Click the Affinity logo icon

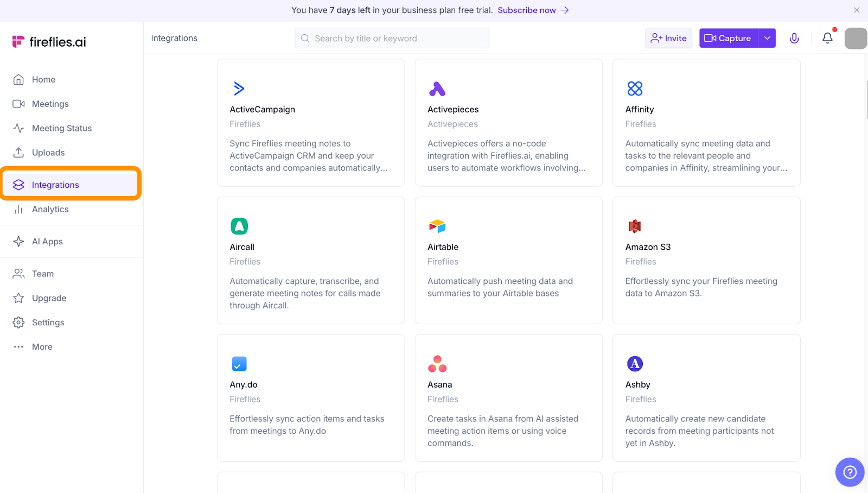635,89
